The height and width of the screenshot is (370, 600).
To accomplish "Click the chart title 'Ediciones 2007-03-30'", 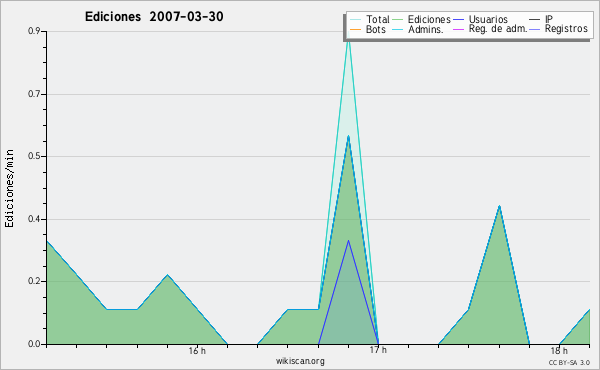I will (154, 17).
